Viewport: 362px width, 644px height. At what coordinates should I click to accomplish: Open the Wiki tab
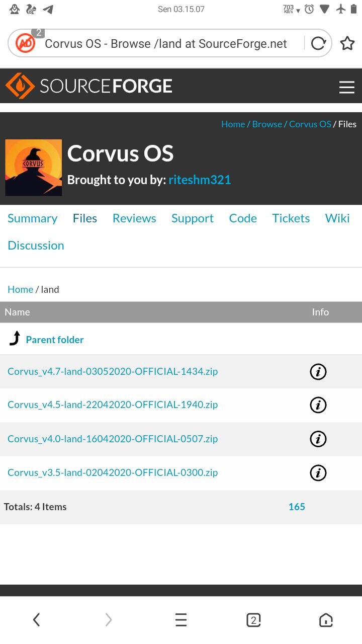[337, 218]
